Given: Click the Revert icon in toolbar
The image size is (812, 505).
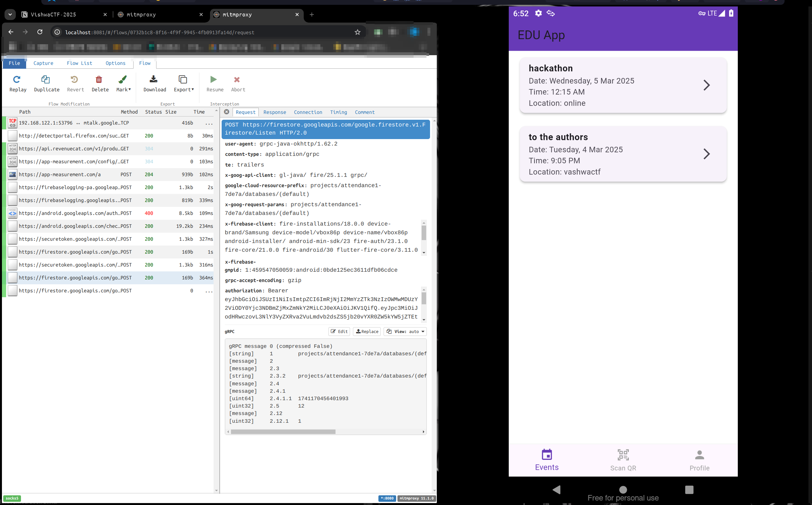Looking at the screenshot, I should (x=75, y=79).
